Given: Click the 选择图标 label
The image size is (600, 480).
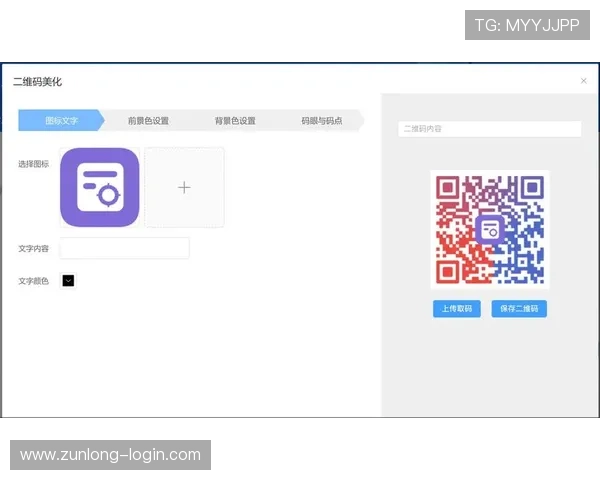Looking at the screenshot, I should pos(34,164).
